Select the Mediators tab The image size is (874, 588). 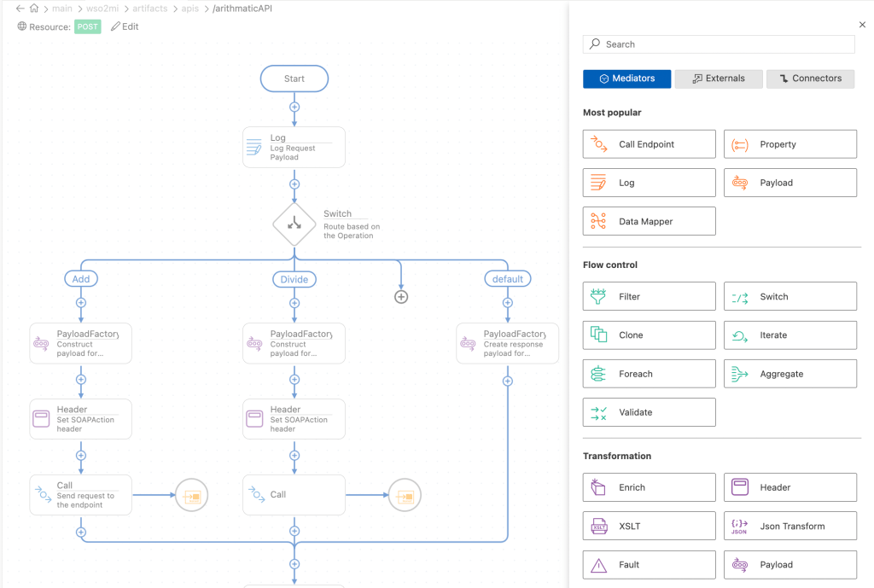tap(626, 79)
